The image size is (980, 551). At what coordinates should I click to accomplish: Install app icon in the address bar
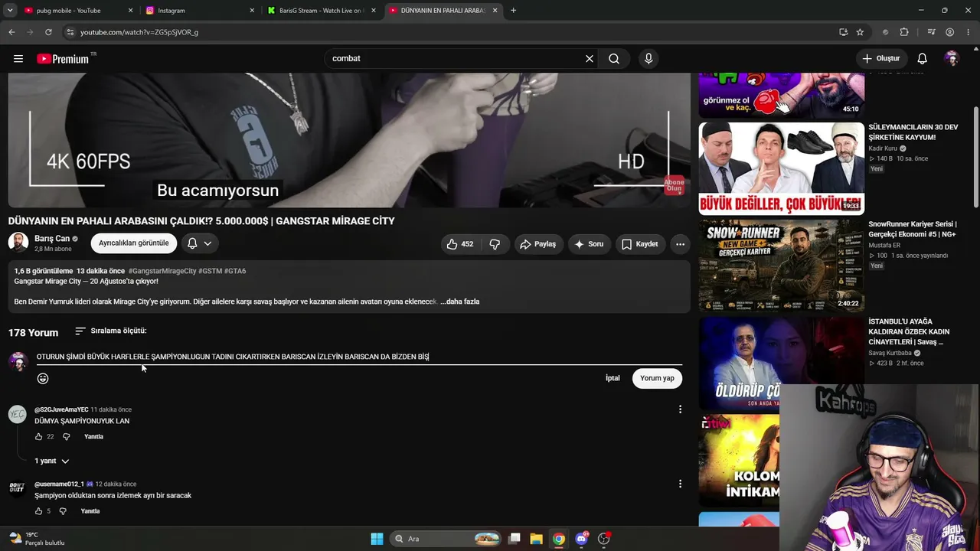tap(843, 32)
